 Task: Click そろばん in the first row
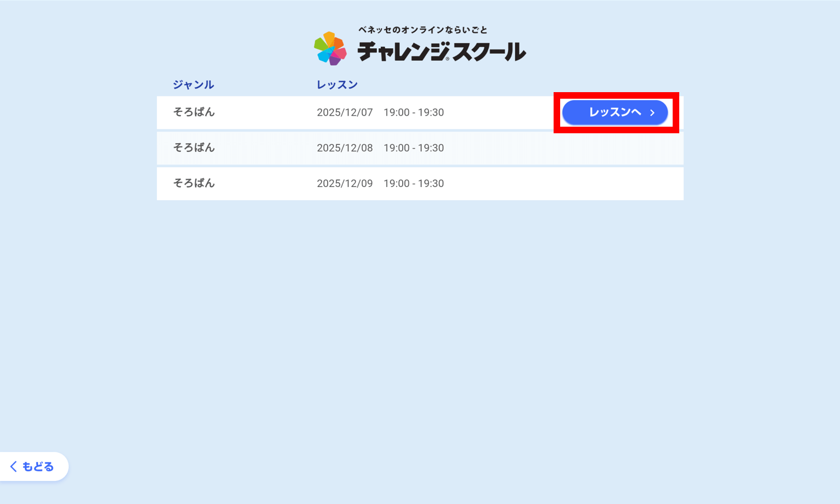194,112
